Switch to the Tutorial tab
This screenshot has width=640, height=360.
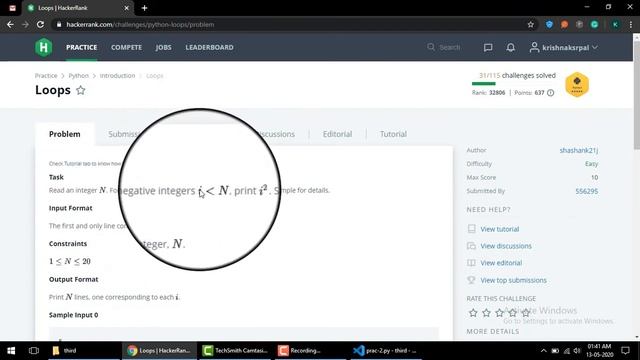coord(393,134)
